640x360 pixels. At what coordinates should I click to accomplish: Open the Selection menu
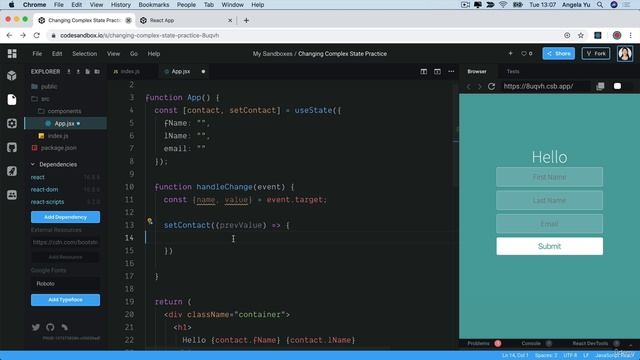84,53
